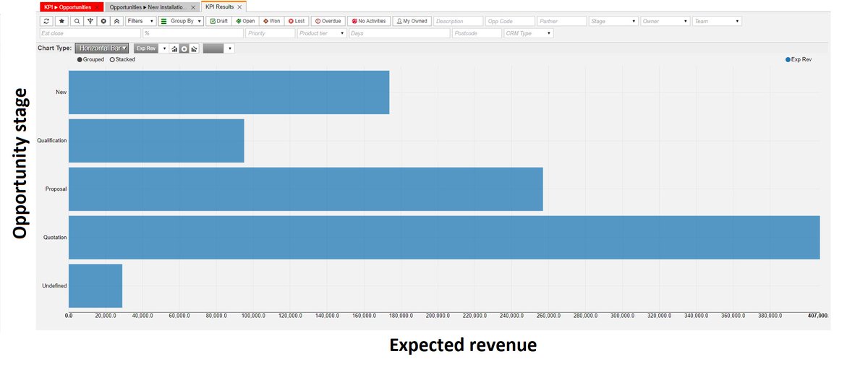This screenshot has height=380, width=868.
Task: Close the Opportunities New installation tab
Action: pyautogui.click(x=194, y=7)
